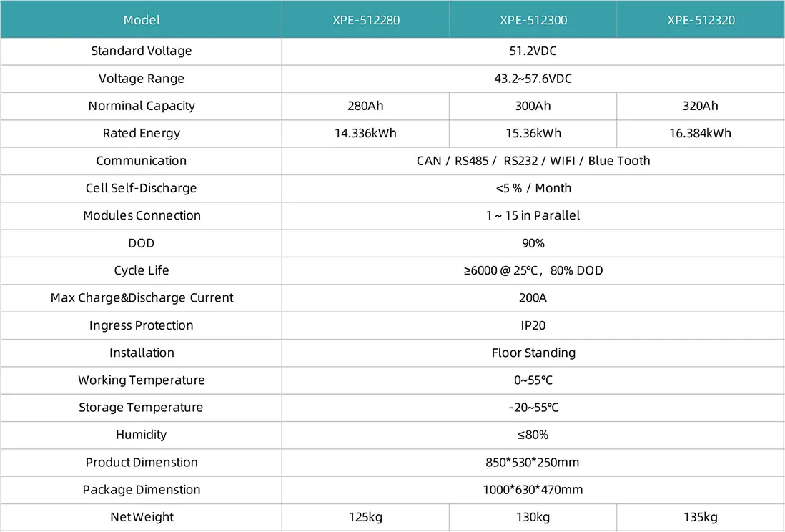The height and width of the screenshot is (532, 785).
Task: Click the IP20 ingress protection value
Action: 533,325
